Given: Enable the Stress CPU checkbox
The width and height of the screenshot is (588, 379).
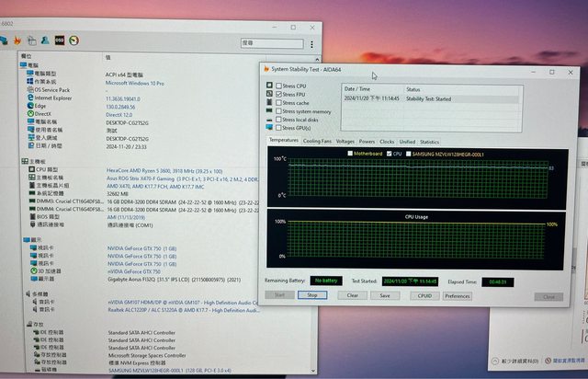Looking at the screenshot, I should tap(279, 86).
